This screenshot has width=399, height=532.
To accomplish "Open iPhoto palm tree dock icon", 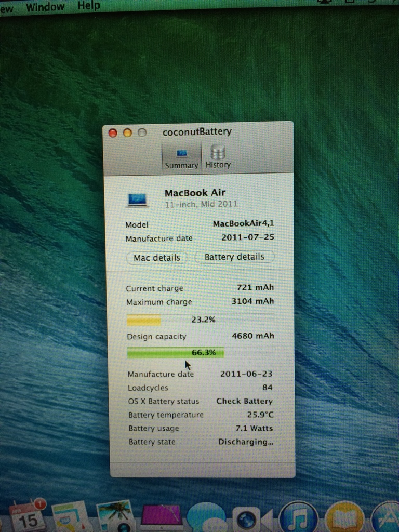I will click(x=115, y=516).
